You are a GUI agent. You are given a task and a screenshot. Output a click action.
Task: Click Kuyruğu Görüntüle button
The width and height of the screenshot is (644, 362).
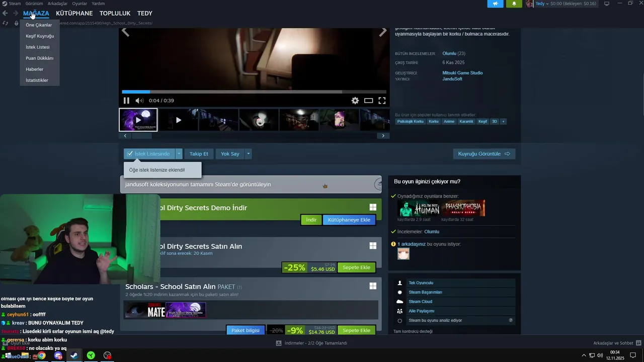pos(484,154)
